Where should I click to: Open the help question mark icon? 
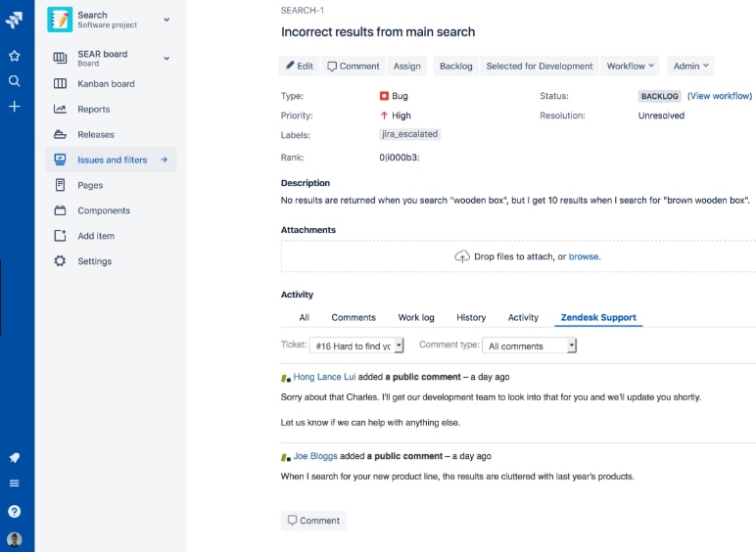[14, 511]
